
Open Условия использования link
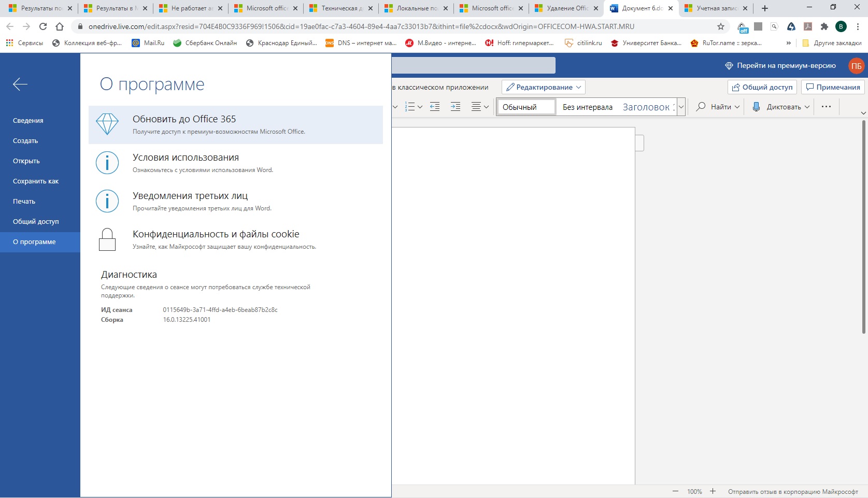tap(236, 163)
